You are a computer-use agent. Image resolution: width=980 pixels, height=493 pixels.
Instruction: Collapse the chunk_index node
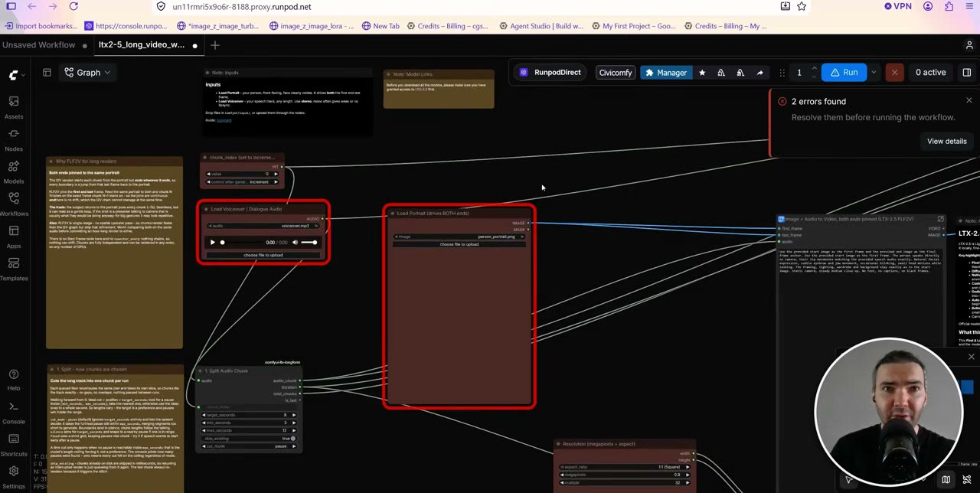204,158
